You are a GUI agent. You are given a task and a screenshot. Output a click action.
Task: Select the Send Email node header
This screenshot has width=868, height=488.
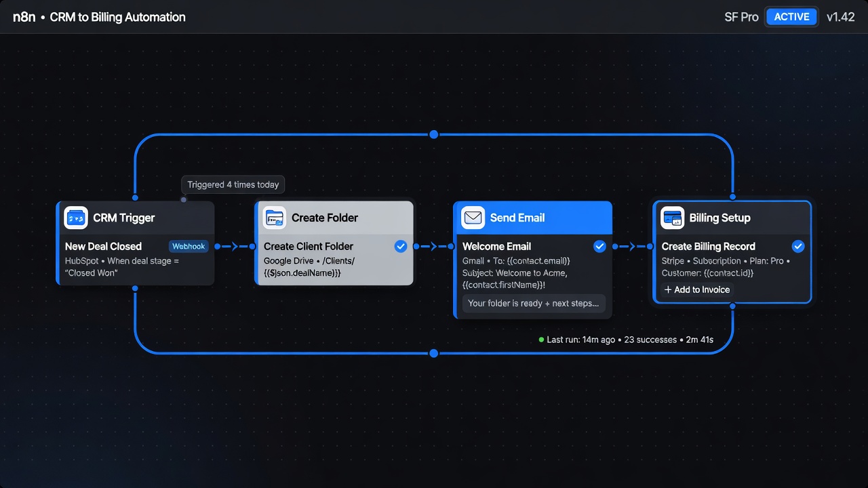pos(533,218)
